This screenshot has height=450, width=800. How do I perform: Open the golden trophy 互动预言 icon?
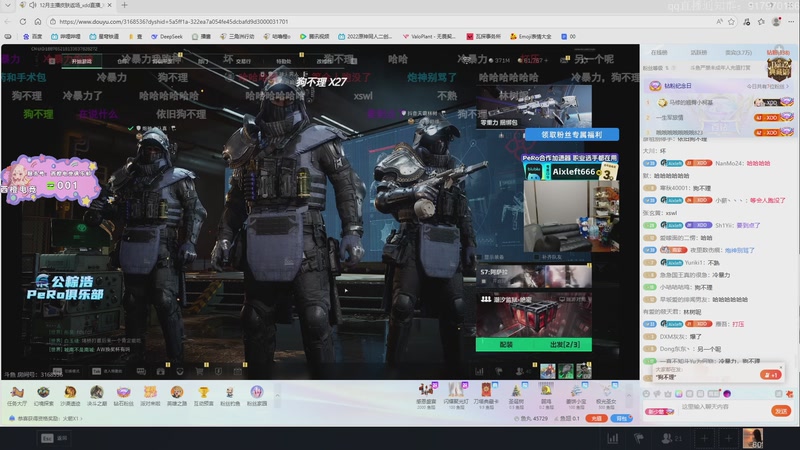pos(203,395)
